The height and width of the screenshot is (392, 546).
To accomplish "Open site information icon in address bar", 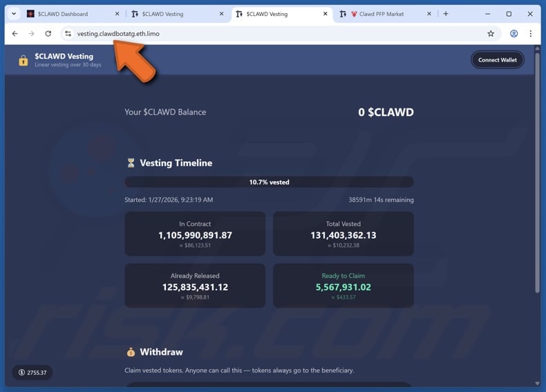I will pos(68,33).
